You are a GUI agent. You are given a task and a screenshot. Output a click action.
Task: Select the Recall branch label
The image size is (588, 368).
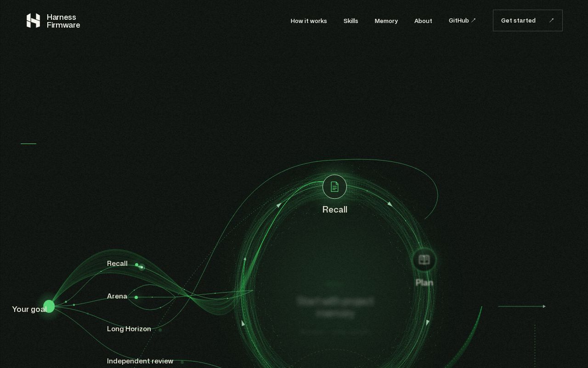(117, 264)
